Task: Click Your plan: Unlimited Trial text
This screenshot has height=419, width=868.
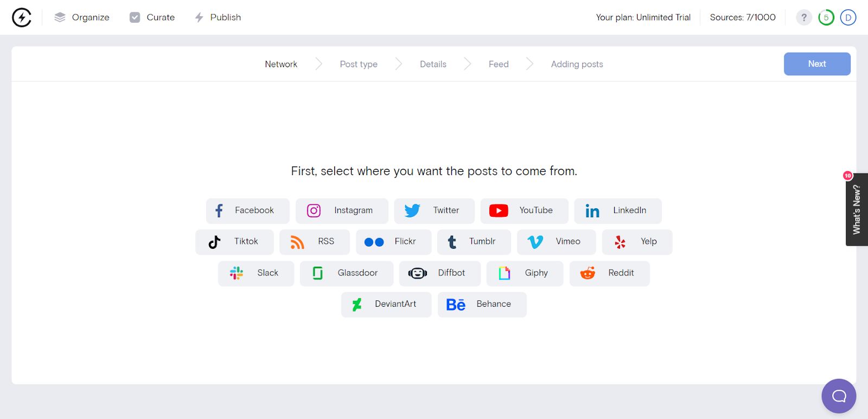Action: click(643, 17)
